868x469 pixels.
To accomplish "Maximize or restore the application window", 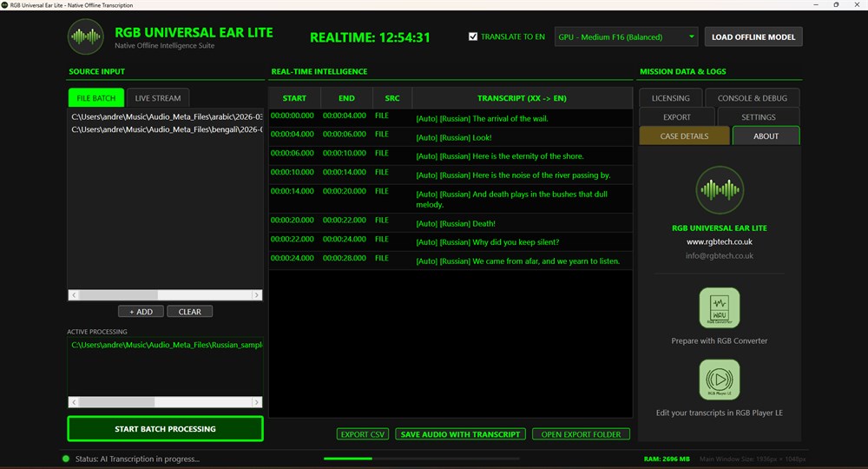I will pyautogui.click(x=836, y=5).
